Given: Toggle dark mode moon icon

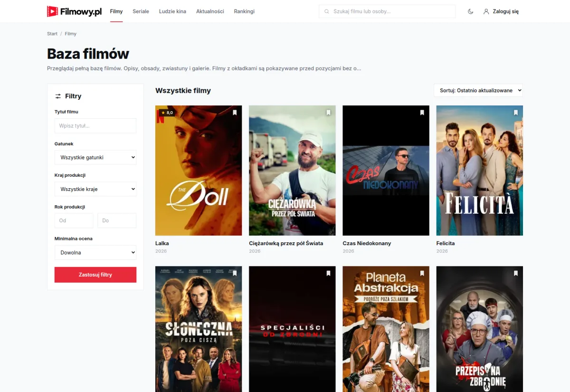Looking at the screenshot, I should click(471, 11).
